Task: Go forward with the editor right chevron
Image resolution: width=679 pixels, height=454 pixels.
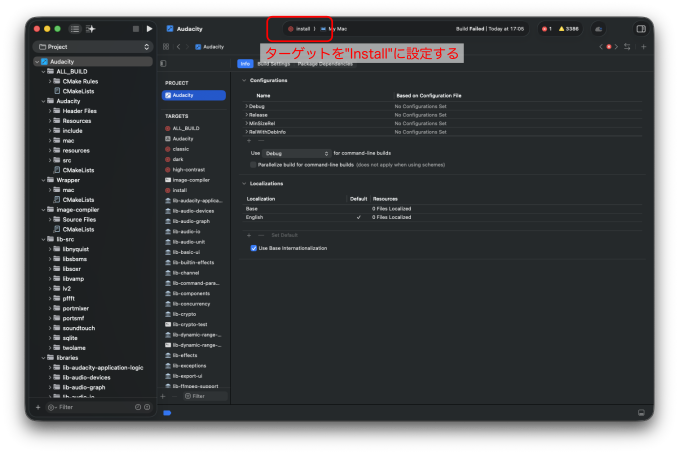Action: [188, 47]
